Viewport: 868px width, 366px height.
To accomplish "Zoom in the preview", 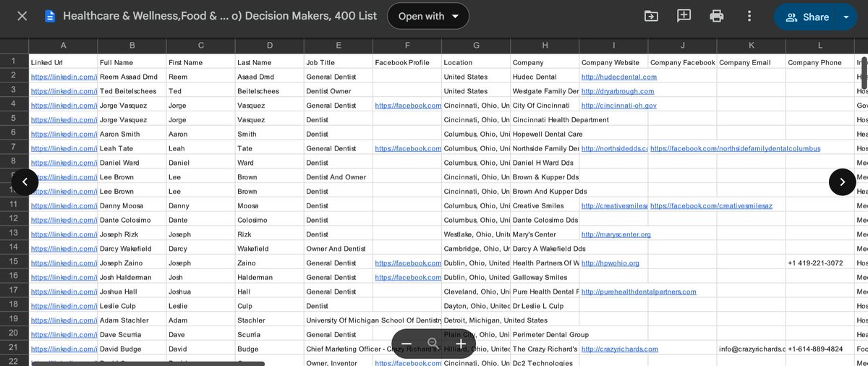I will point(461,344).
